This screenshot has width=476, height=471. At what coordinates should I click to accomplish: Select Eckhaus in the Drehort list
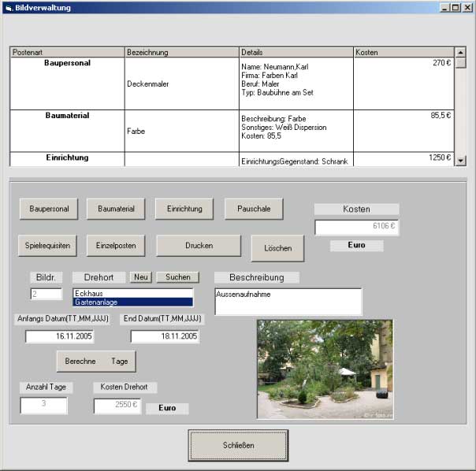(132, 293)
